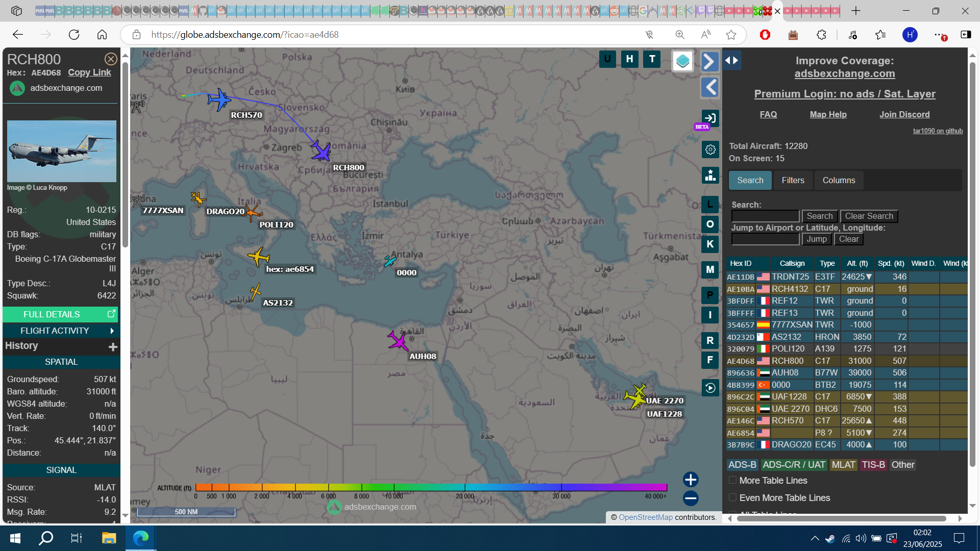Click Copy Link for RCH800
This screenshot has width=980, height=551.
pyautogui.click(x=89, y=72)
